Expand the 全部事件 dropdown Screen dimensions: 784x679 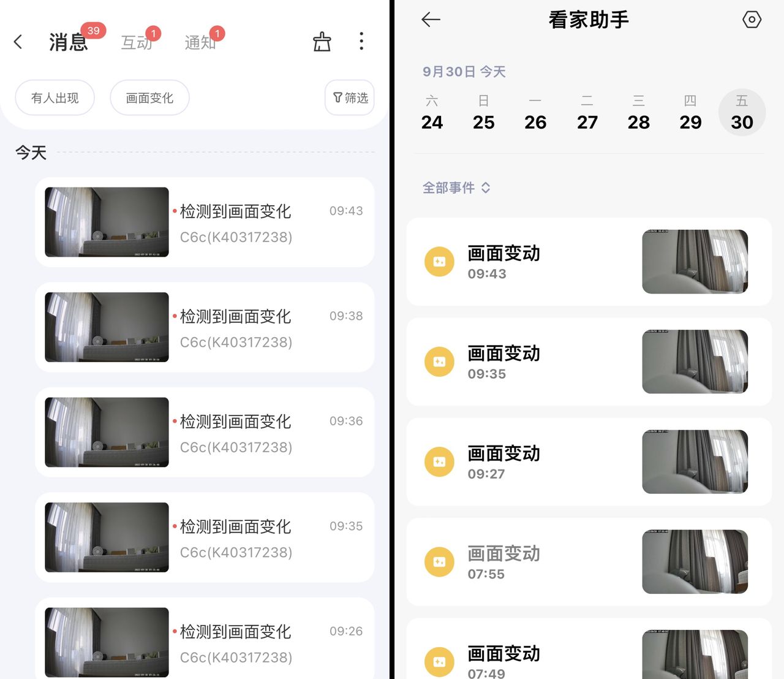pos(456,188)
